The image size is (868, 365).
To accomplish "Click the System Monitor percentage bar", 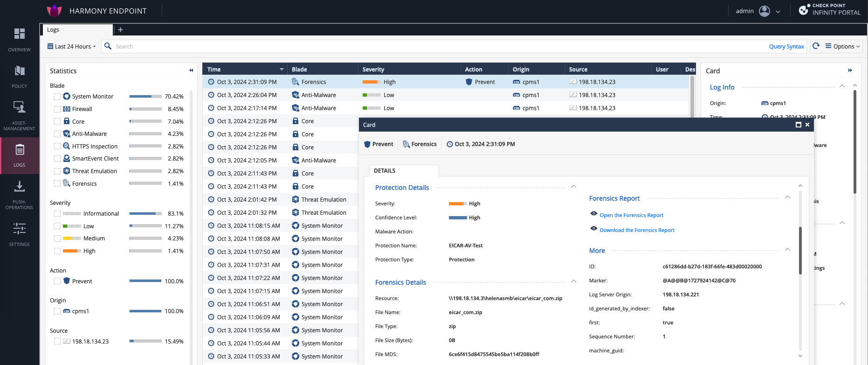I will 145,97.
